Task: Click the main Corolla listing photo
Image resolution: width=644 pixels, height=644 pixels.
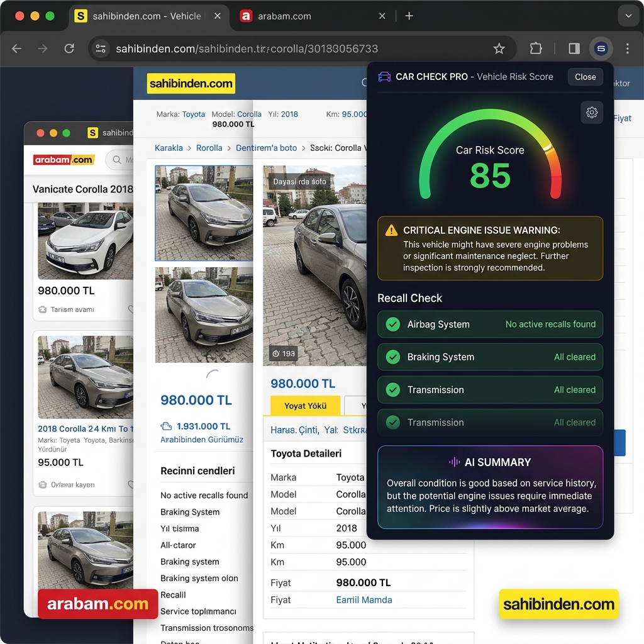Action: 314,265
